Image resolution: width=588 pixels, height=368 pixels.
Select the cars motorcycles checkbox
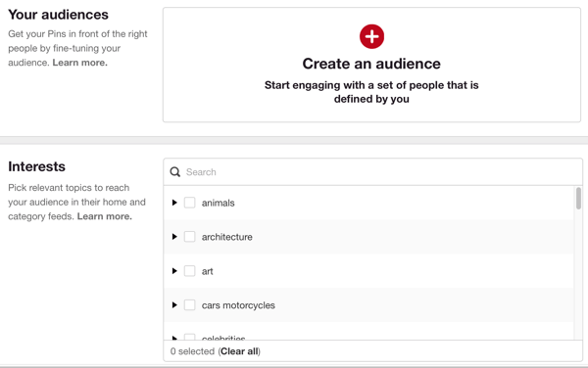pyautogui.click(x=189, y=304)
